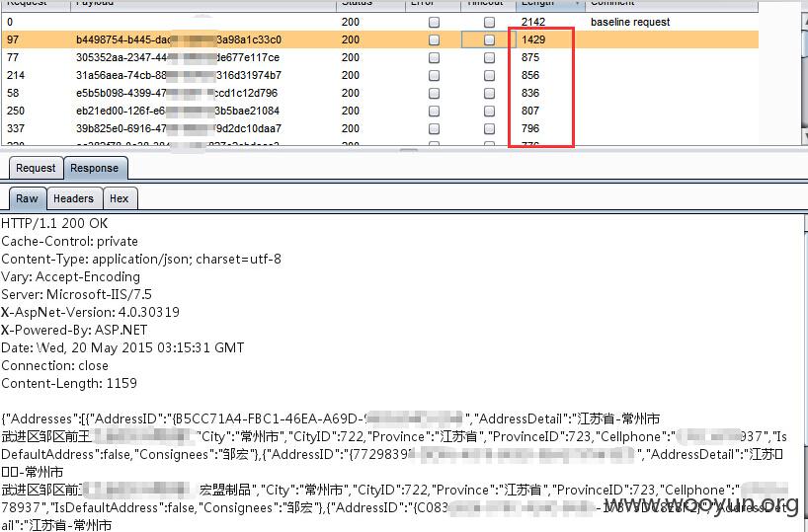The image size is (808, 532).
Task: Click payload starting with 305352aa-2347
Action: tap(178, 57)
